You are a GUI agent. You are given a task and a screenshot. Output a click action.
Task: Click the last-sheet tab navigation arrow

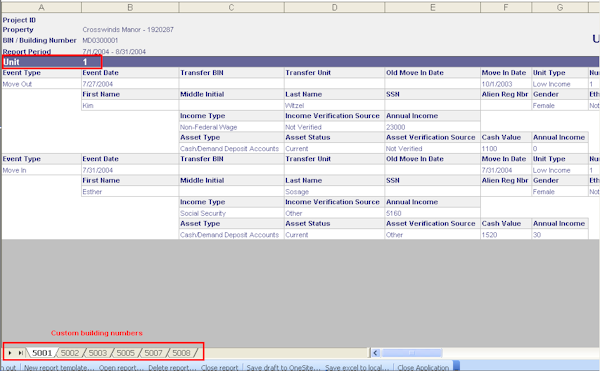coord(21,353)
